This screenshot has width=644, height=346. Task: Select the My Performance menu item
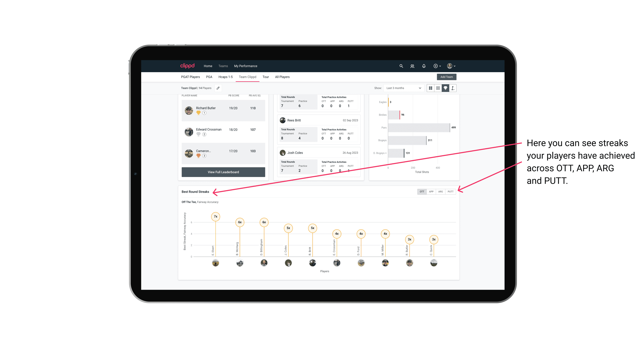[246, 66]
